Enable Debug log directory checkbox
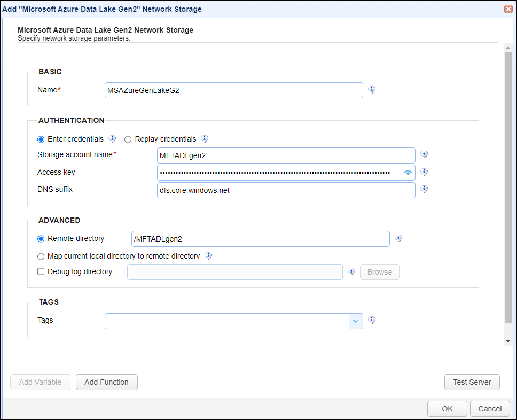517x420 pixels. click(41, 271)
